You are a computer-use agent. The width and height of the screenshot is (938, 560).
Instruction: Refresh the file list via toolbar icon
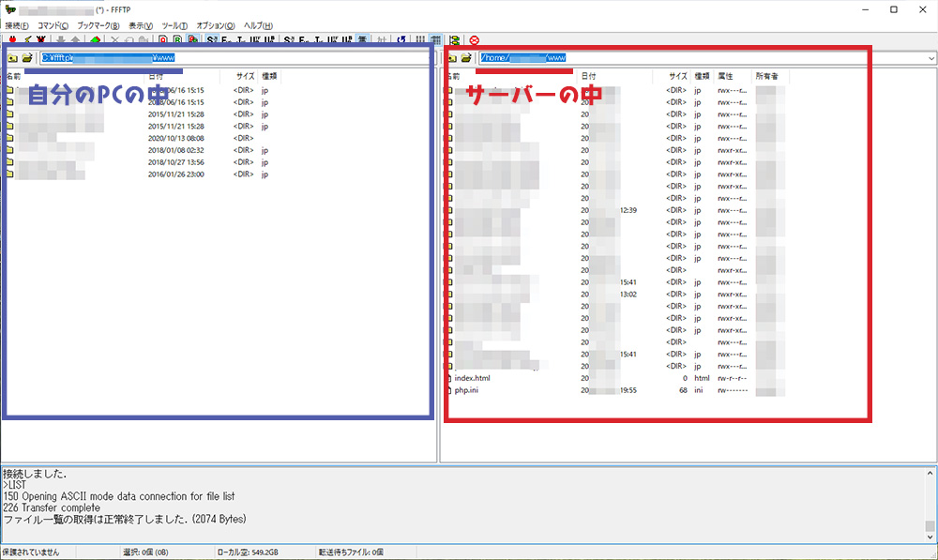tap(401, 40)
